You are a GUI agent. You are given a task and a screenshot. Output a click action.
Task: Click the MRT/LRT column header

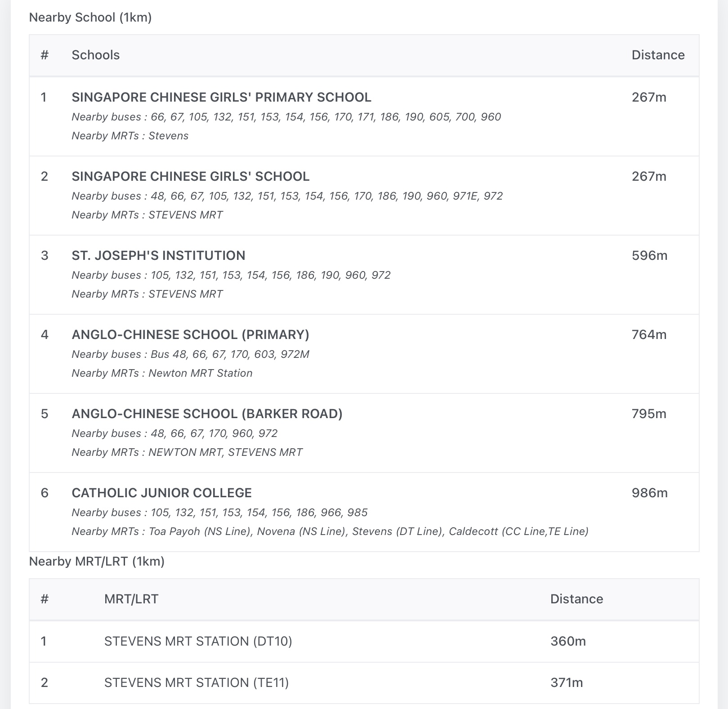[131, 599]
